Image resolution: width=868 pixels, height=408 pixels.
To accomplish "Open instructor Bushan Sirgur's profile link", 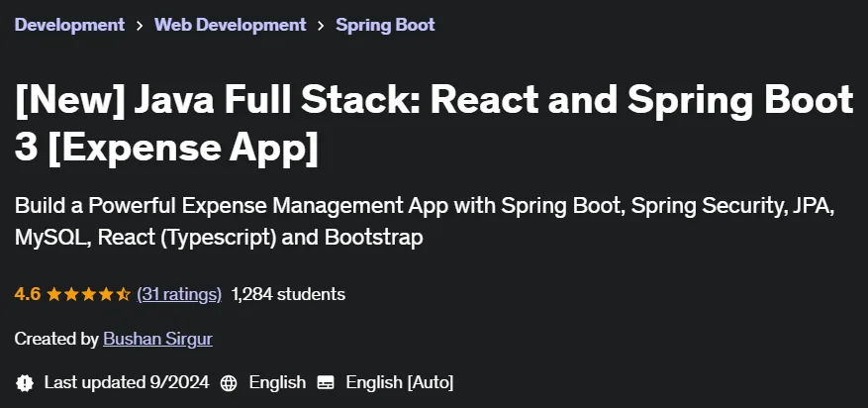I will coord(157,339).
